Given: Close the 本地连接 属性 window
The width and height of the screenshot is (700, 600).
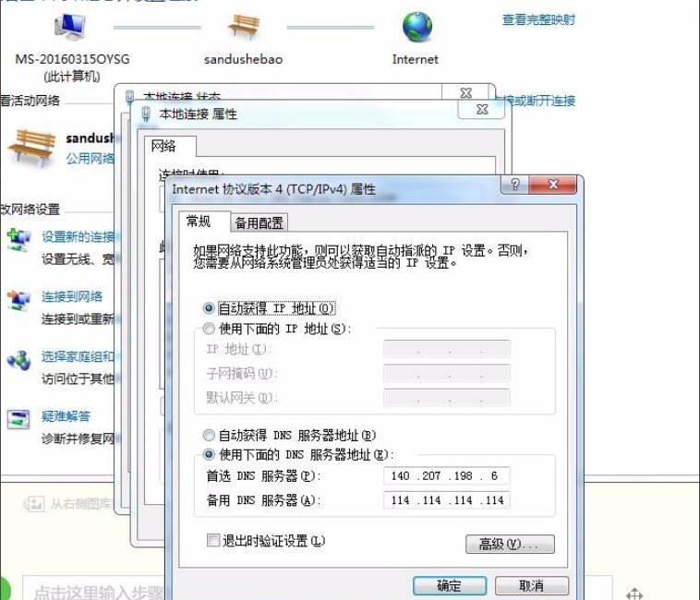Looking at the screenshot, I should [x=482, y=110].
